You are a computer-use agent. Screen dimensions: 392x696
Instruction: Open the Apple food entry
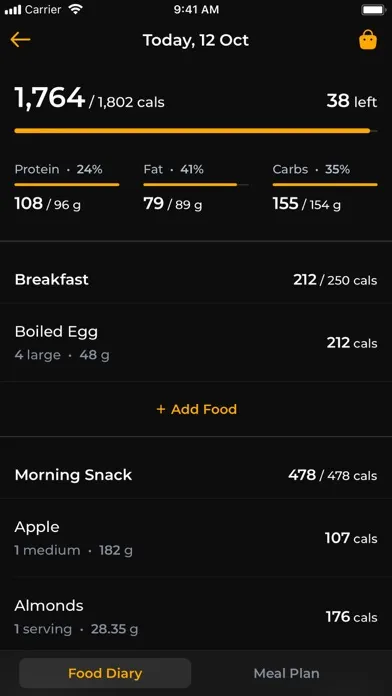[x=196, y=538]
